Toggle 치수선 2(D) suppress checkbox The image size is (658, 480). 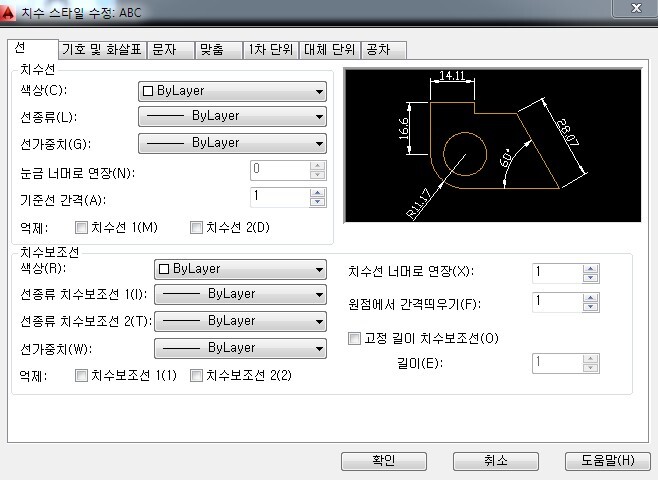196,227
